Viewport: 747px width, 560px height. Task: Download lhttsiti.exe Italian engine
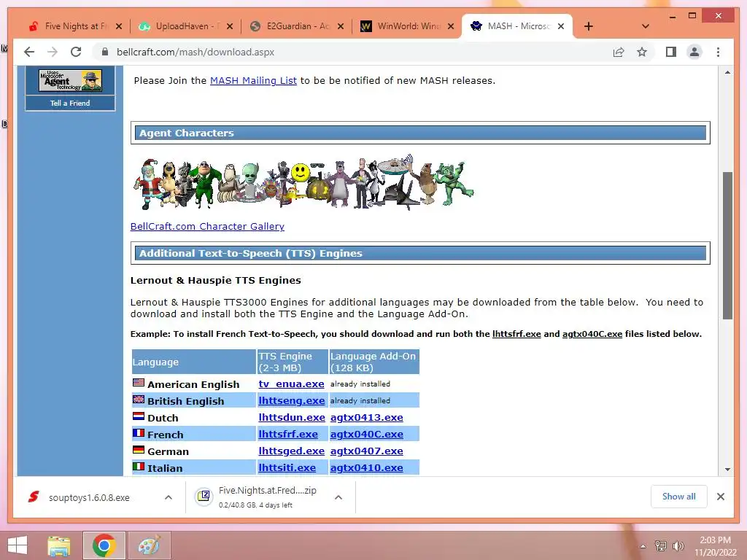[x=287, y=467]
